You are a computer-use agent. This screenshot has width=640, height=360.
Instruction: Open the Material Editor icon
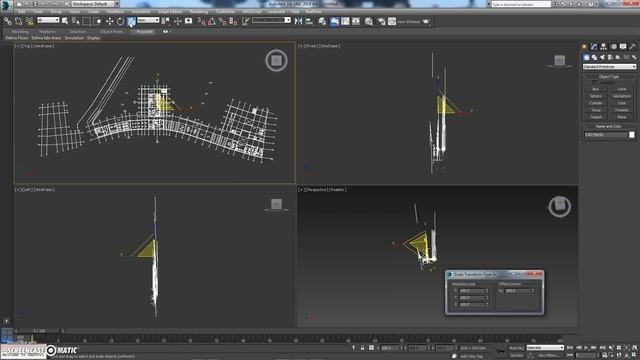tap(369, 21)
